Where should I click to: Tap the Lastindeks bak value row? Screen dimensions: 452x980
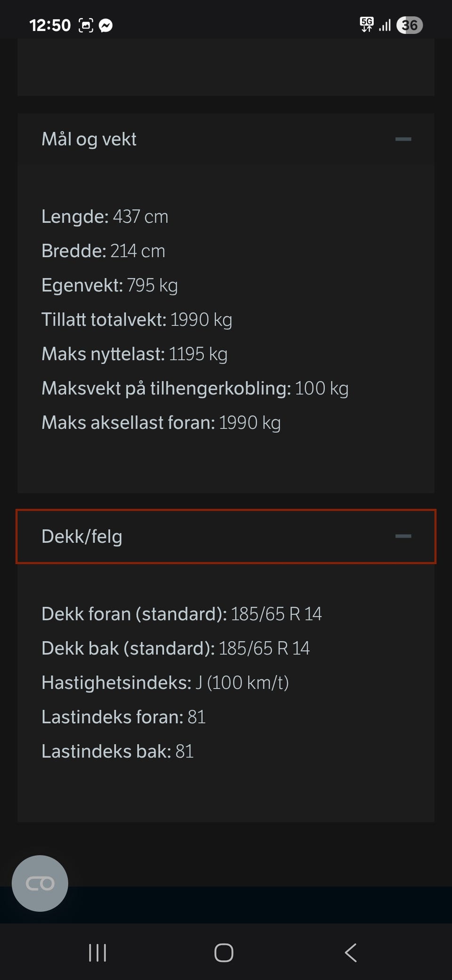tap(117, 751)
